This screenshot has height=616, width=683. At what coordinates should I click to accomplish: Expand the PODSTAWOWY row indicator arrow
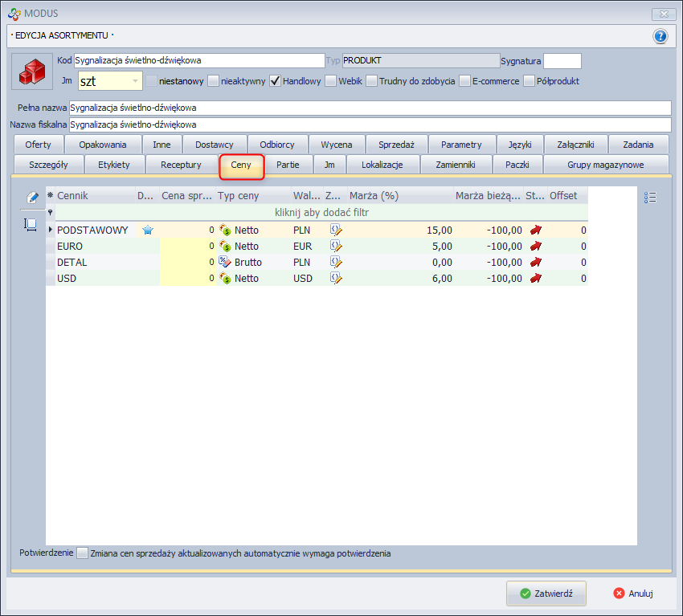point(51,230)
